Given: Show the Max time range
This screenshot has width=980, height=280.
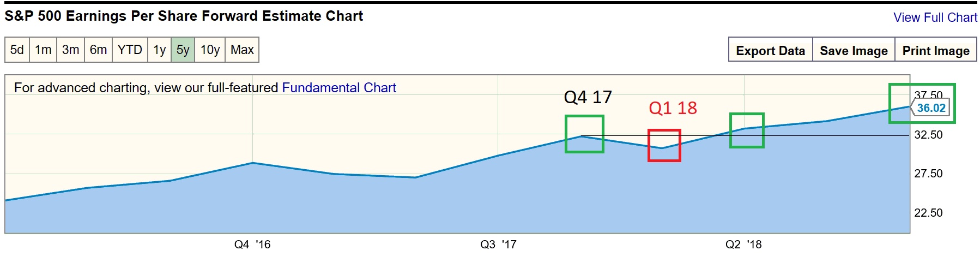Looking at the screenshot, I should [242, 50].
